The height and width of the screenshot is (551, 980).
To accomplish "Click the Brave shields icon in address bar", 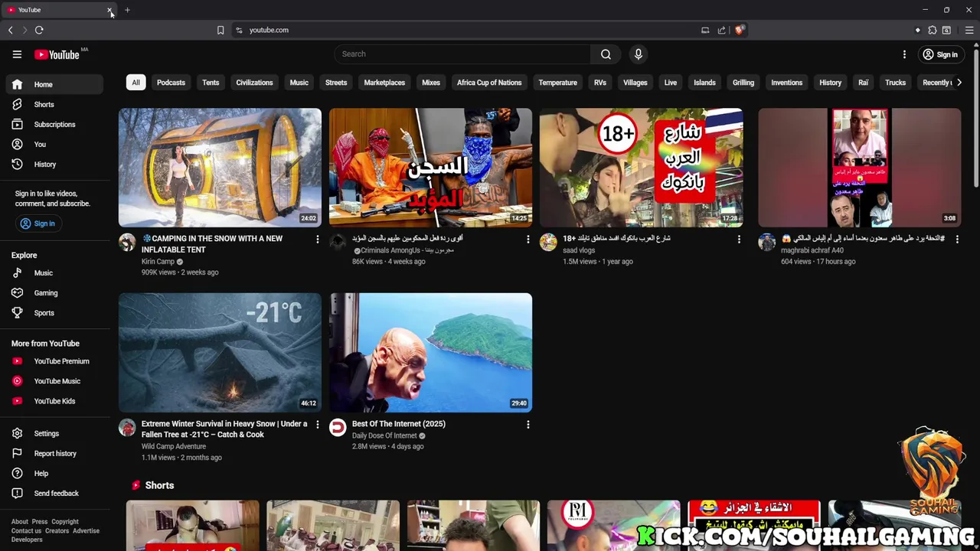I will 739,30.
